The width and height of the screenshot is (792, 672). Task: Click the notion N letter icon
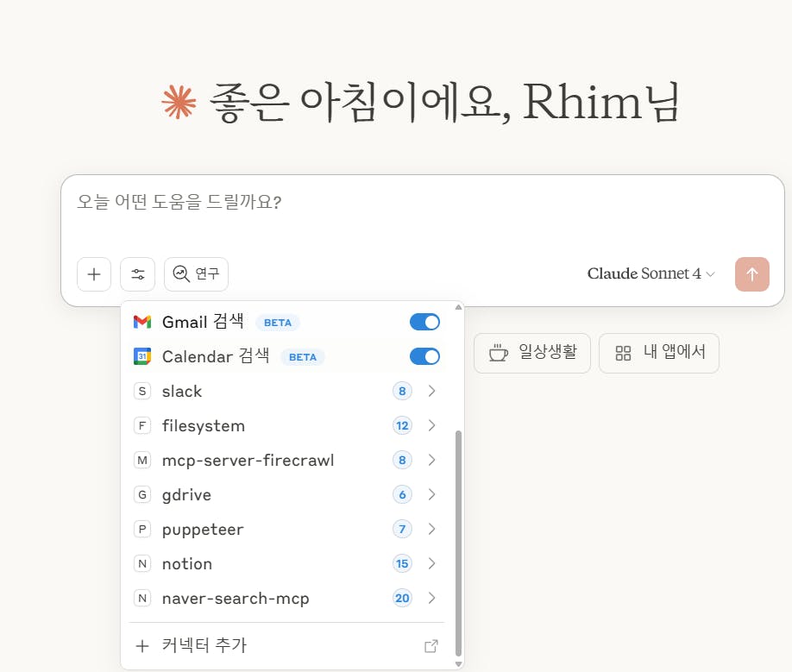click(142, 564)
